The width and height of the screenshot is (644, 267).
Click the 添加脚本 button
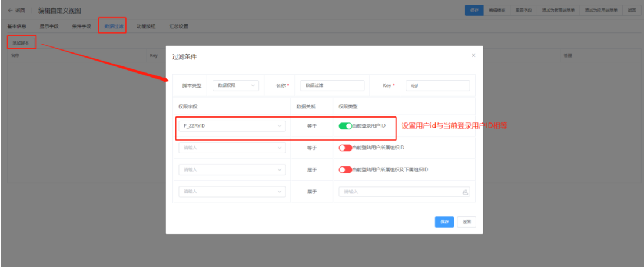21,42
